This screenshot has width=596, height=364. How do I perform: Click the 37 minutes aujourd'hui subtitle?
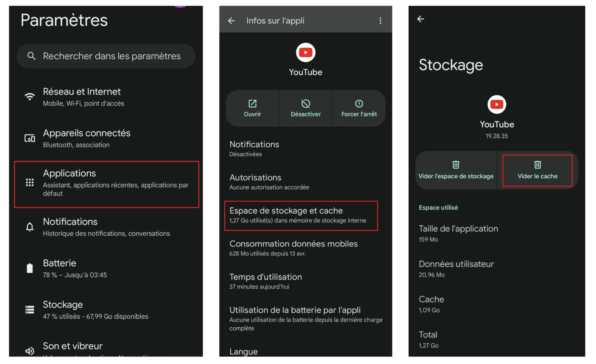point(259,287)
